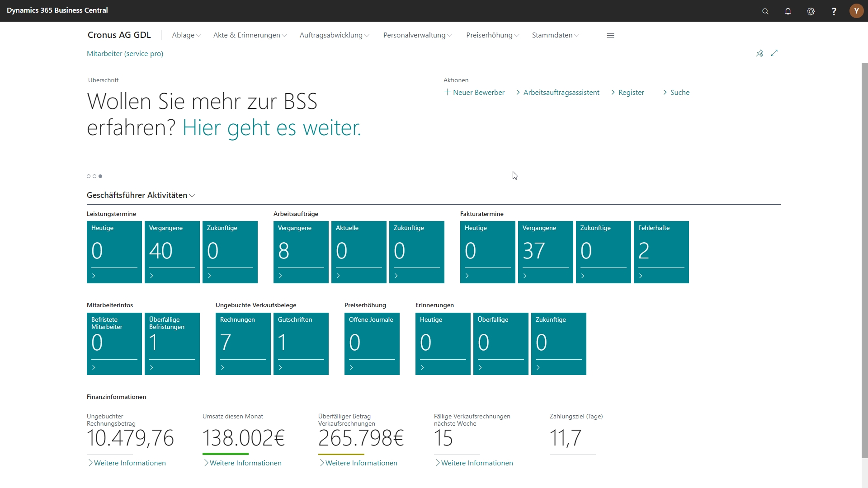Viewport: 868px width, 488px height.
Task: Open the search magnifier icon
Action: point(765,11)
